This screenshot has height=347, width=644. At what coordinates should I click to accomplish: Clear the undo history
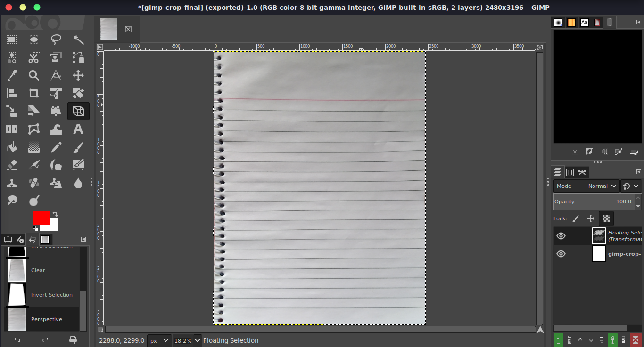pyautogui.click(x=73, y=339)
